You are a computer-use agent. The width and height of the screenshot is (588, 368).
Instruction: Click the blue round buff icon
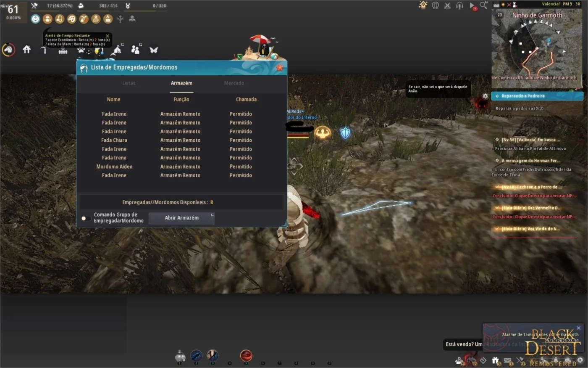[36, 19]
